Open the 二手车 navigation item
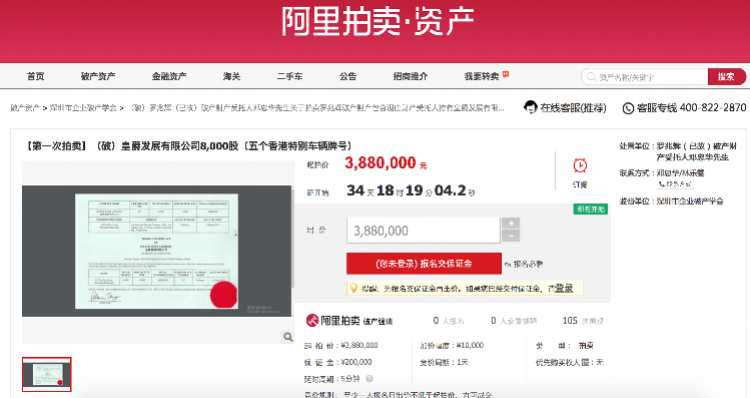Screen dimensions: 750x398 pos(290,76)
